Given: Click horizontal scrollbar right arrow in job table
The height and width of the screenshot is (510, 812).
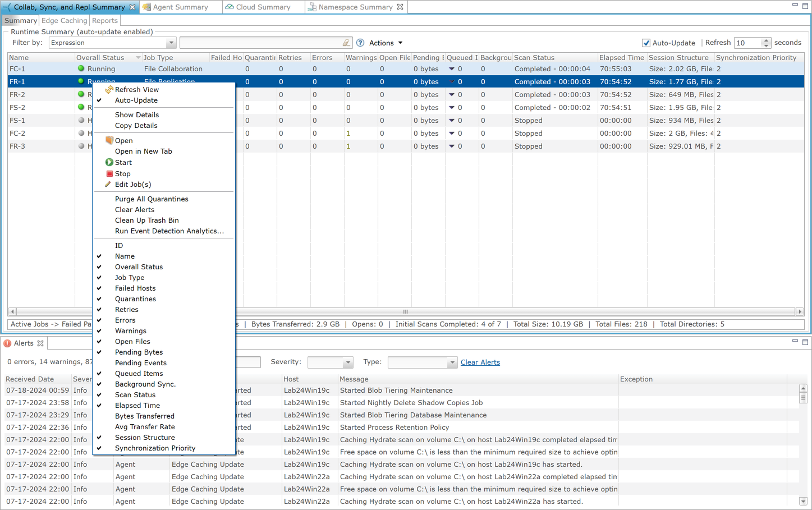Looking at the screenshot, I should click(x=800, y=311).
